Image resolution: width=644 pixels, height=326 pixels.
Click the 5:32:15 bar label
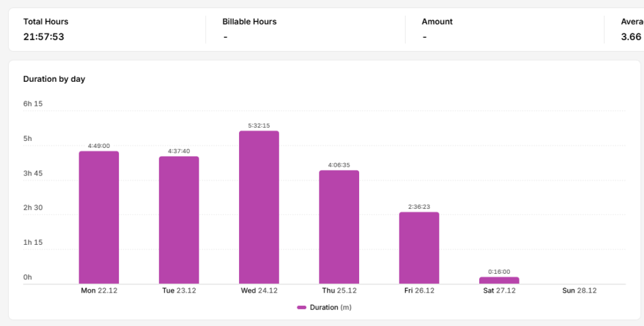(259, 126)
